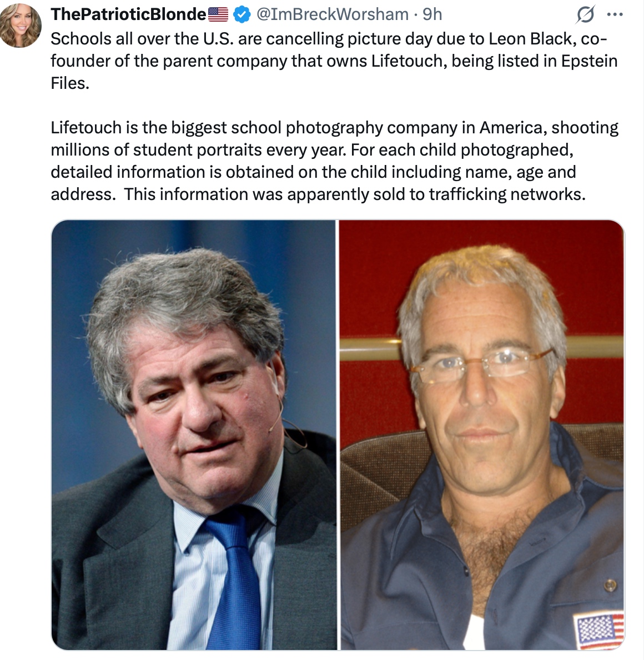The image size is (644, 660).
Task: Open the left photo of man in blue tie
Action: [x=194, y=435]
